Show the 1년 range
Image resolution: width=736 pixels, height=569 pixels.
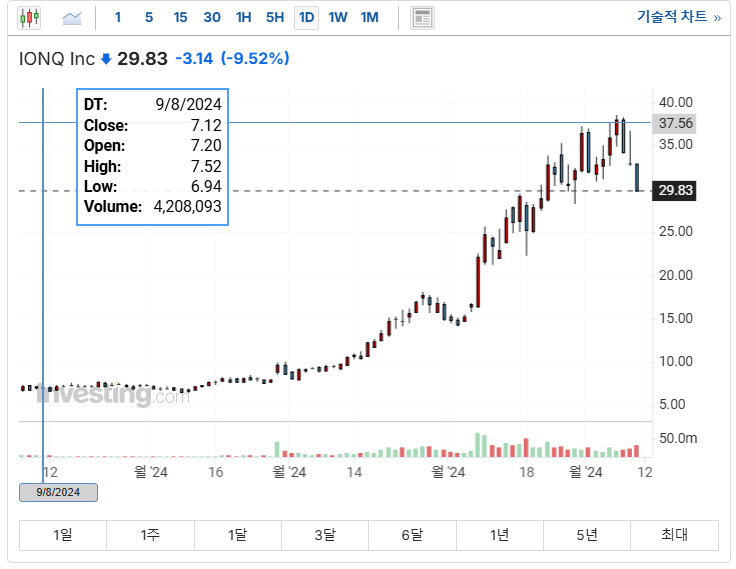click(499, 535)
